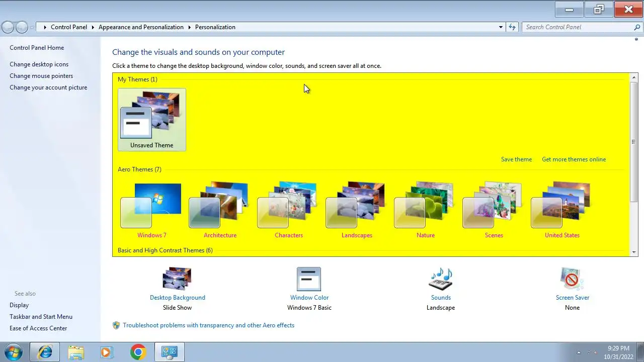This screenshot has width=644, height=362.
Task: Click Basic and High Contrast Themes heading
Action: point(165,250)
